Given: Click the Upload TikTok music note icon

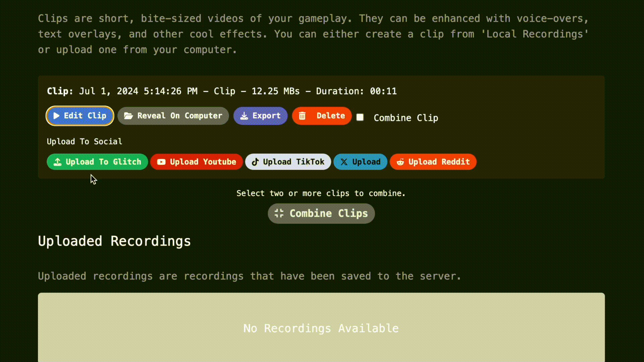Looking at the screenshot, I should (x=255, y=162).
